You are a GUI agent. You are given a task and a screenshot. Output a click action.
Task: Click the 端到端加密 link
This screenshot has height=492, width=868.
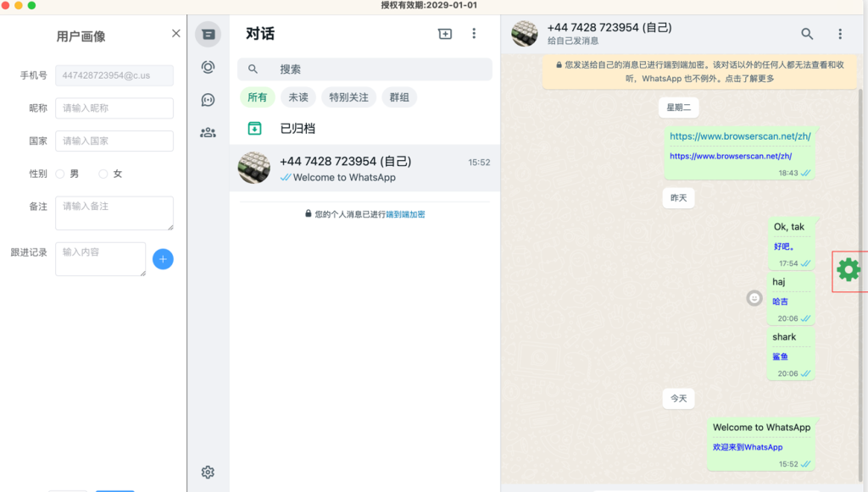(x=405, y=214)
